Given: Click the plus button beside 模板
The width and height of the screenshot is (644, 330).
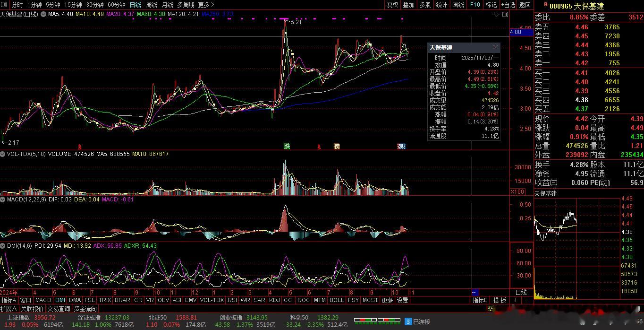Looking at the screenshot, I should pos(516,300).
